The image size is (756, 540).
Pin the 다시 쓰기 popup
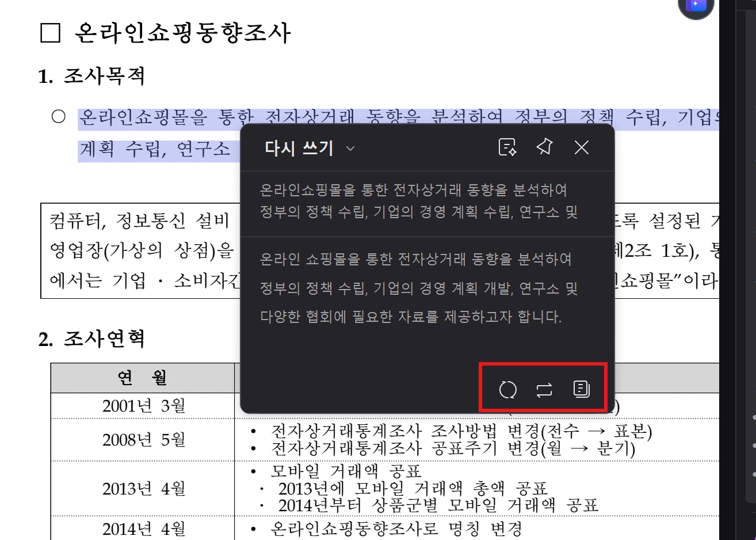544,147
